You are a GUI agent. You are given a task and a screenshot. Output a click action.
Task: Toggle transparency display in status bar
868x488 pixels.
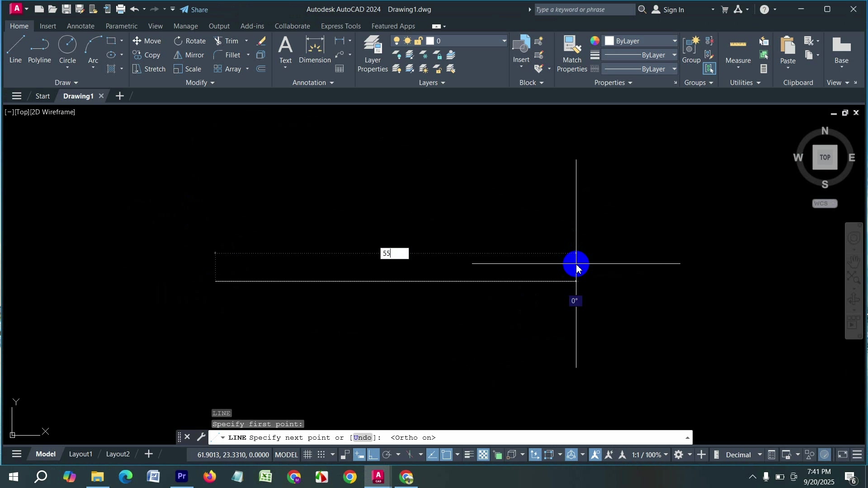tap(483, 455)
